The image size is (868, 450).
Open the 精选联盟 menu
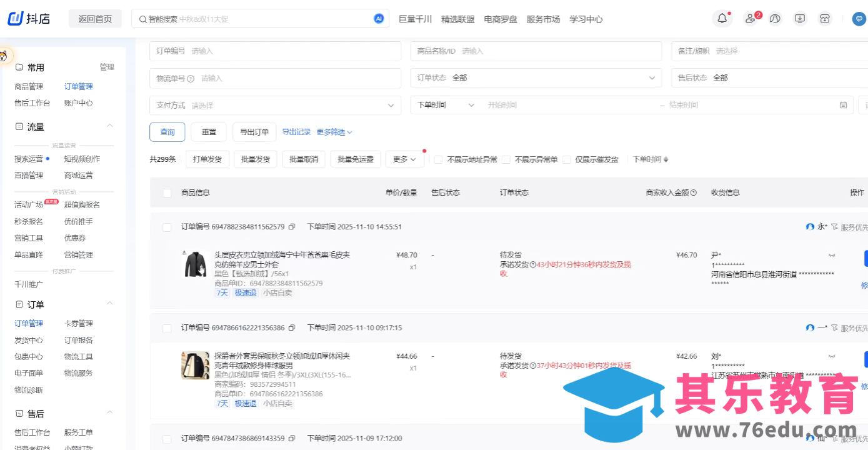(457, 19)
